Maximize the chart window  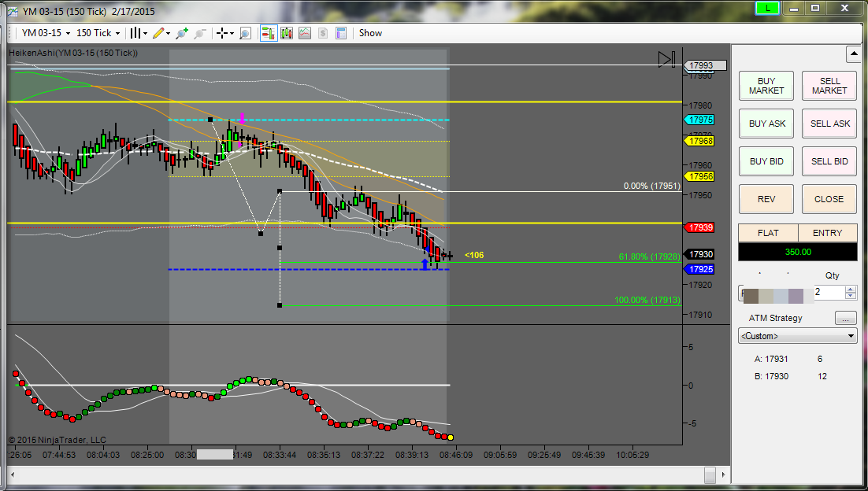coord(815,8)
